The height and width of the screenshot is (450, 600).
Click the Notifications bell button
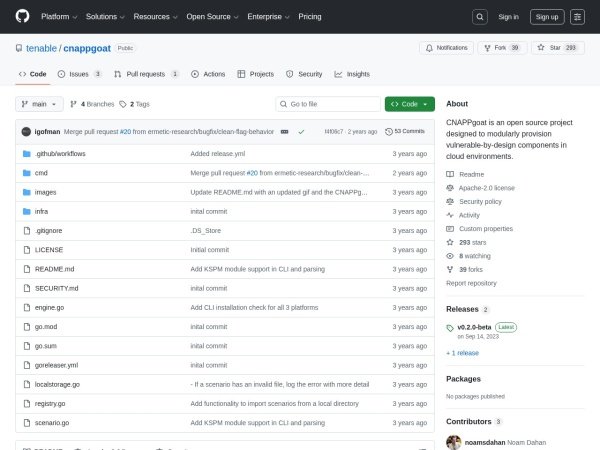tap(446, 48)
